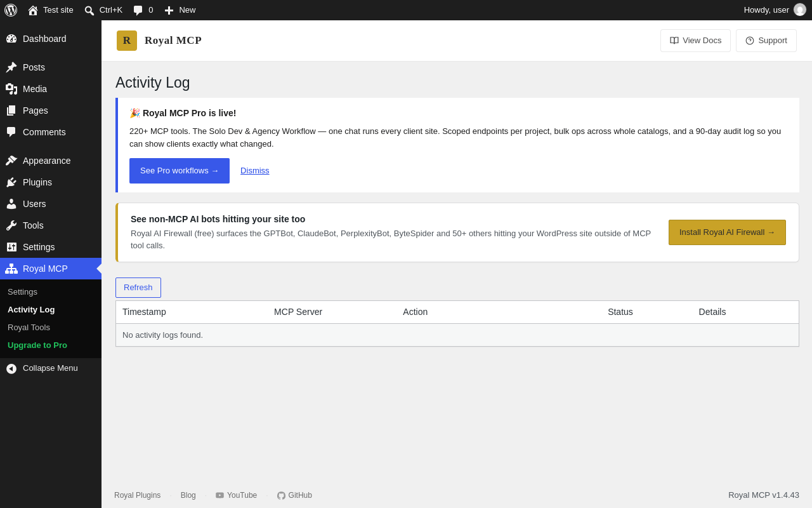This screenshot has width=812, height=508.
Task: Click the Timestamp column header
Action: (144, 312)
